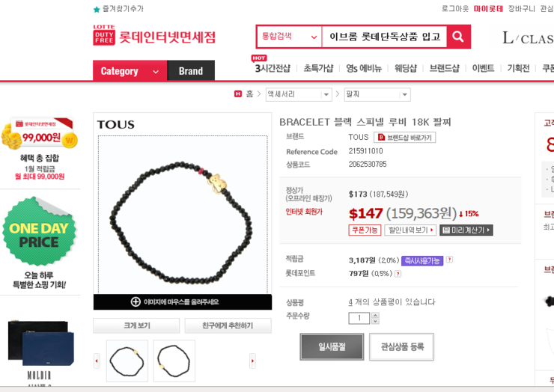
Task: Click the previous thumbnail arrow
Action: point(97,361)
